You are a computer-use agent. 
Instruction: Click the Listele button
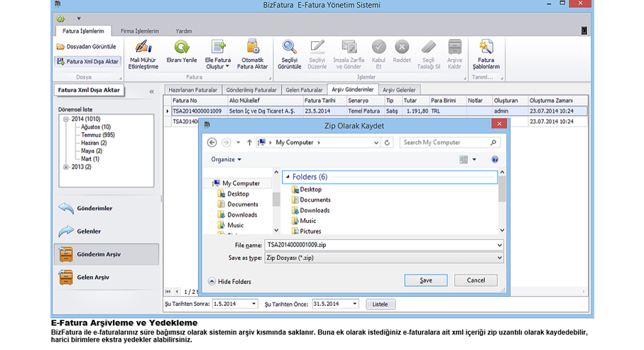[381, 304]
